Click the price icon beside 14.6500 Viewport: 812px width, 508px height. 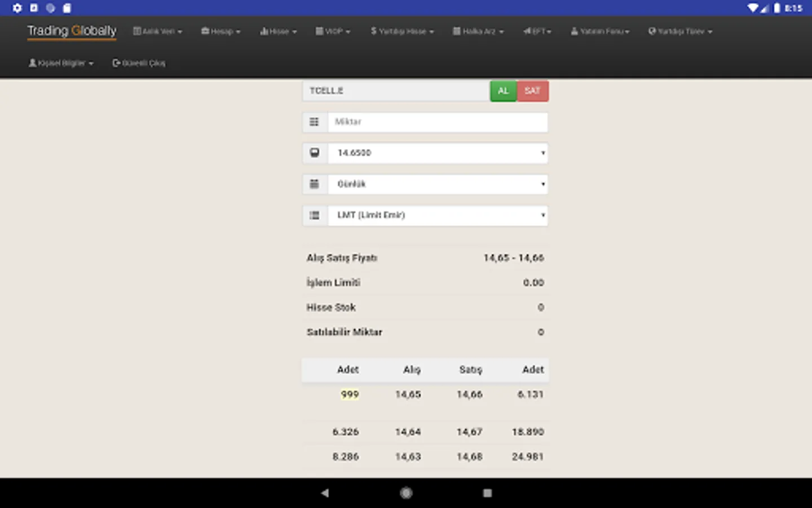pos(315,153)
